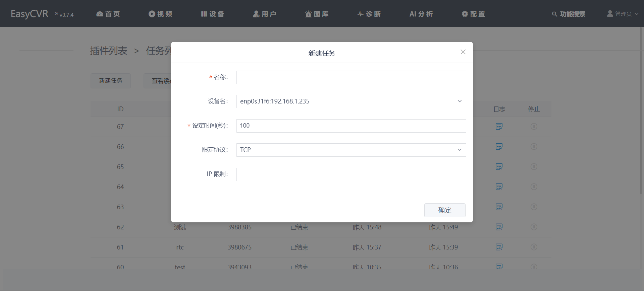Click the 新建任务 button behind dialog
Screen dimensions: 644x291
point(110,81)
